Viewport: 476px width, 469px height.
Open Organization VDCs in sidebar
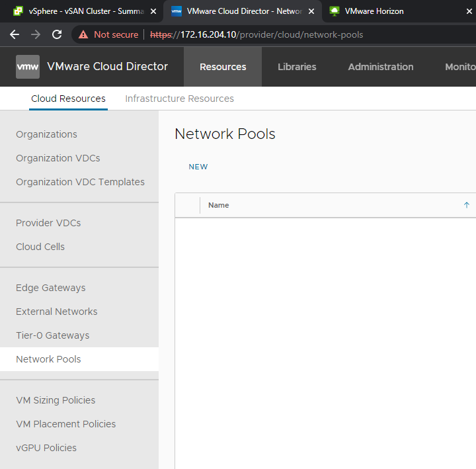(x=58, y=158)
